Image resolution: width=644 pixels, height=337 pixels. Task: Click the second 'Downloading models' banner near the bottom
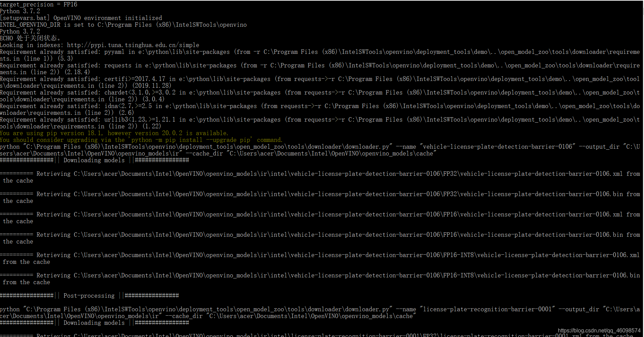[x=95, y=323]
